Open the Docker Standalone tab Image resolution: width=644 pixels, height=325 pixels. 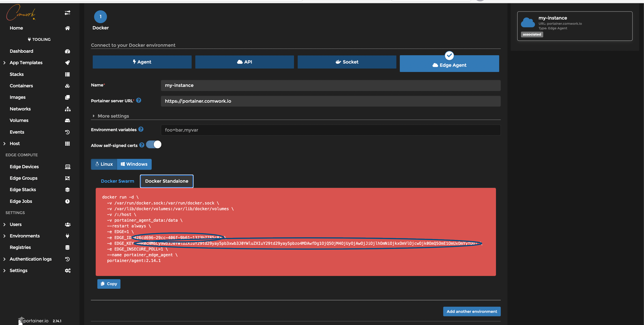click(167, 181)
